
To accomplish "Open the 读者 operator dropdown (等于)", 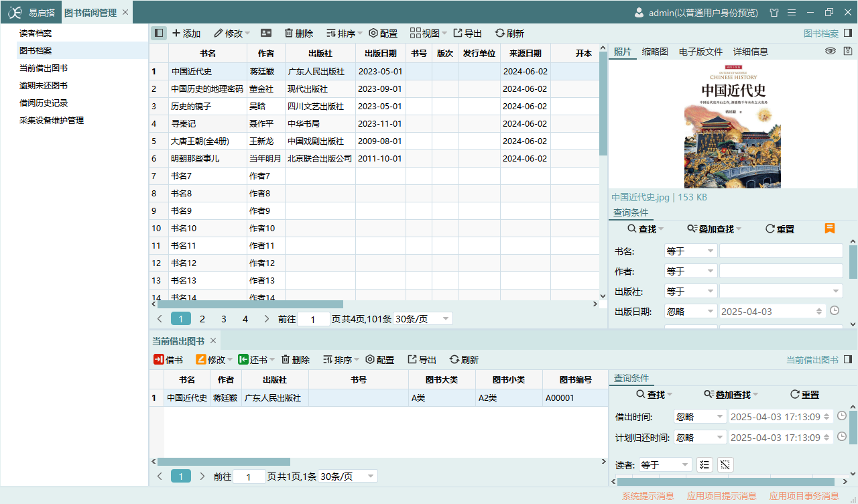I will point(665,464).
